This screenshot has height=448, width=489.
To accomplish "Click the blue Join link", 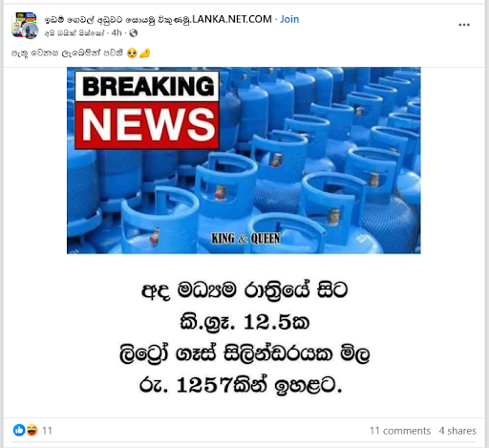I will 289,19.
